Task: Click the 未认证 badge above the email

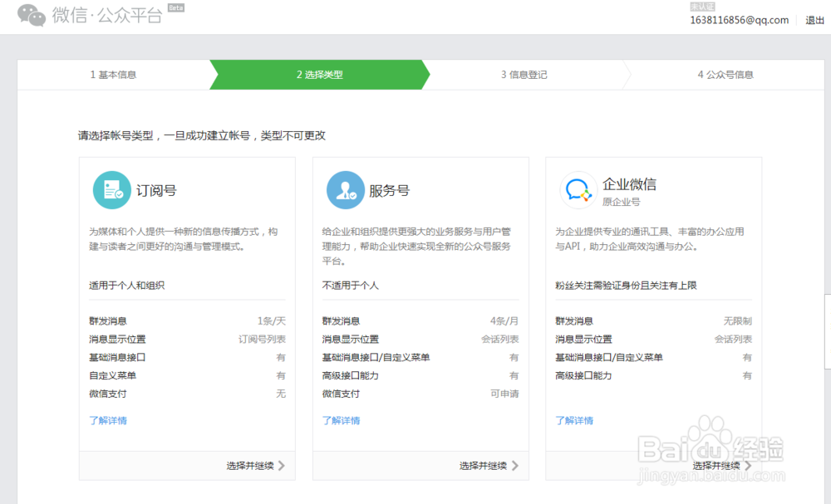Action: click(x=702, y=7)
